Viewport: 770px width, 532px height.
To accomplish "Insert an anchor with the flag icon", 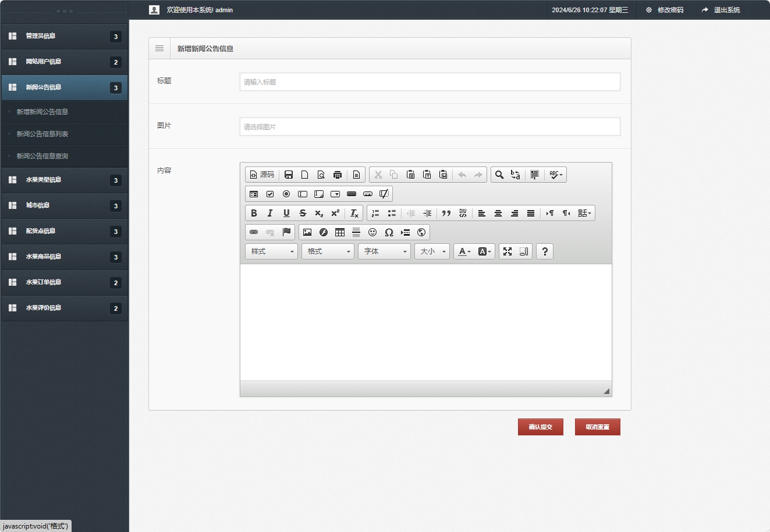I will pos(286,232).
